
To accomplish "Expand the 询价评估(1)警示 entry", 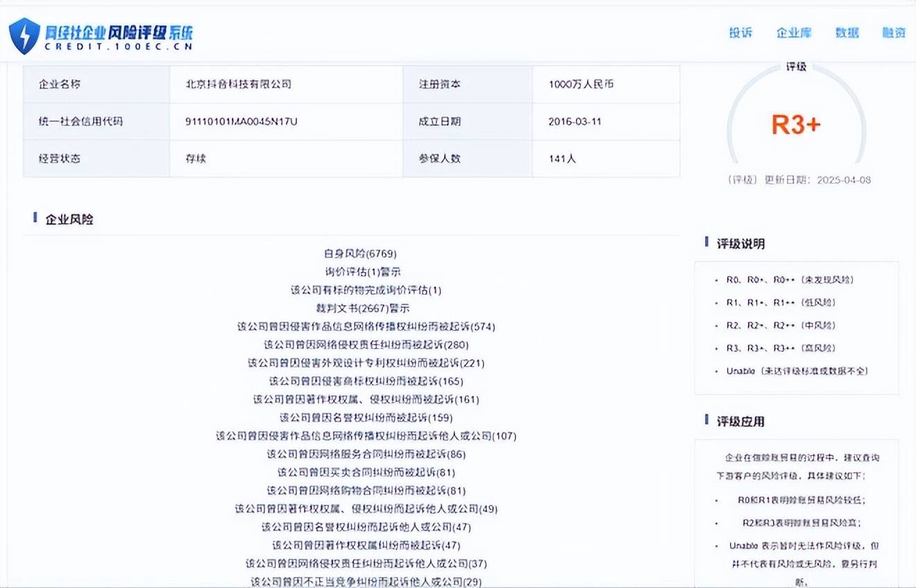I will pyautogui.click(x=363, y=272).
